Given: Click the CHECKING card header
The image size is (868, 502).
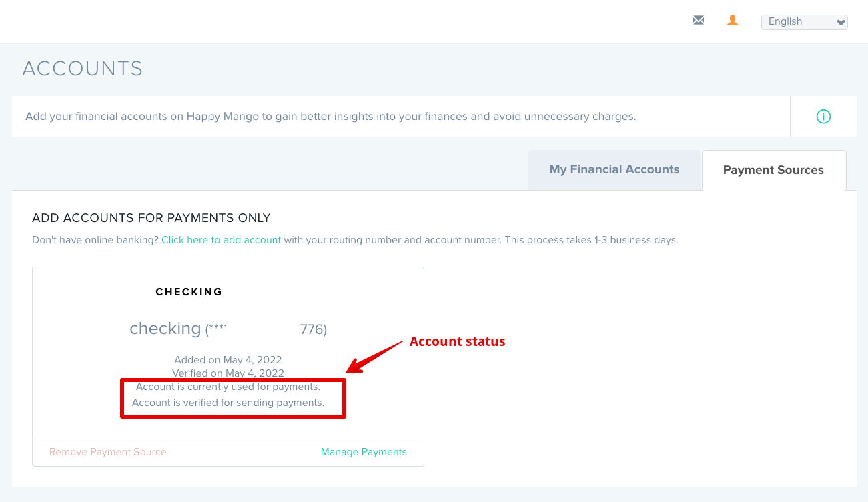Looking at the screenshot, I should [x=189, y=292].
